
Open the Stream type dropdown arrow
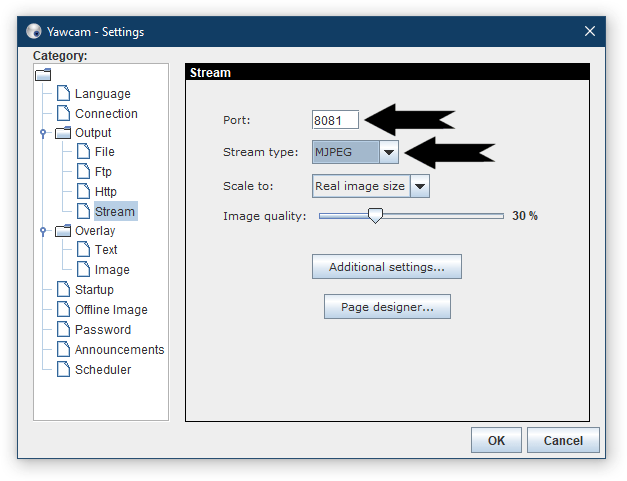389,152
